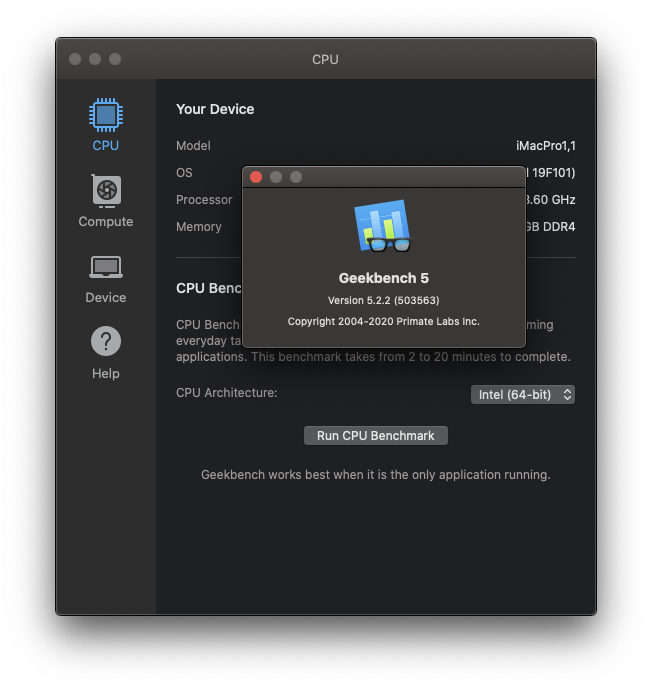The width and height of the screenshot is (652, 689).
Task: Click the Run CPU Benchmark button
Action: click(376, 435)
